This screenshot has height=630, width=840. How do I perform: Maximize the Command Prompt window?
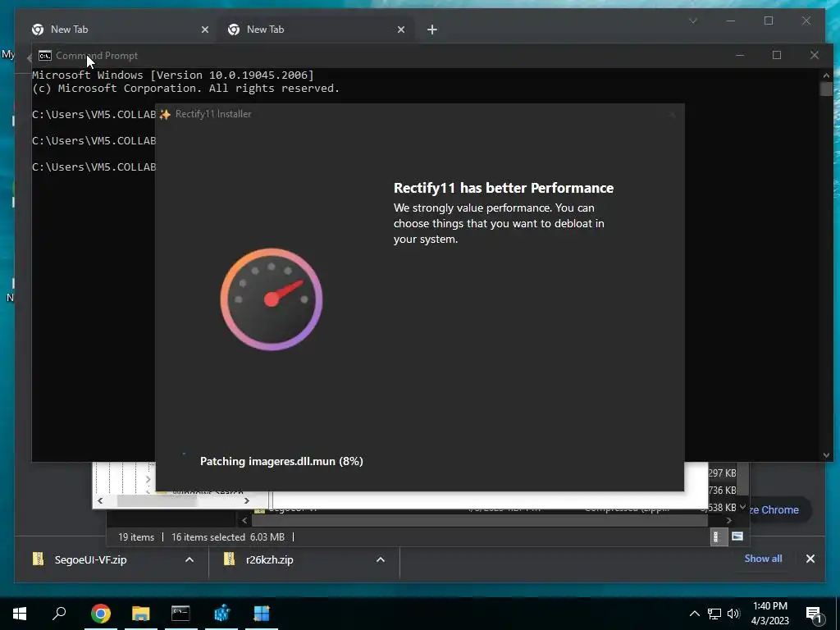(777, 55)
